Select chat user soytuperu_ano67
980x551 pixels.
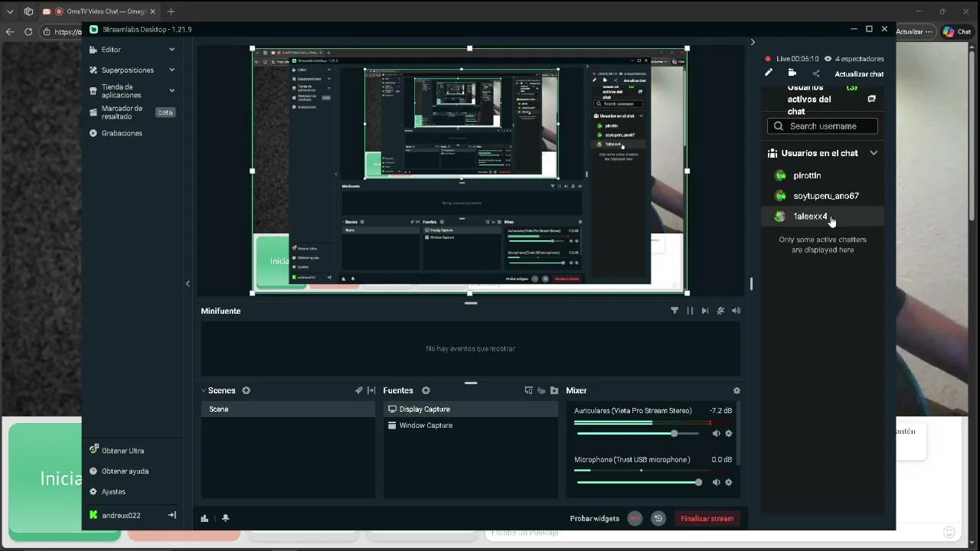[x=823, y=196]
